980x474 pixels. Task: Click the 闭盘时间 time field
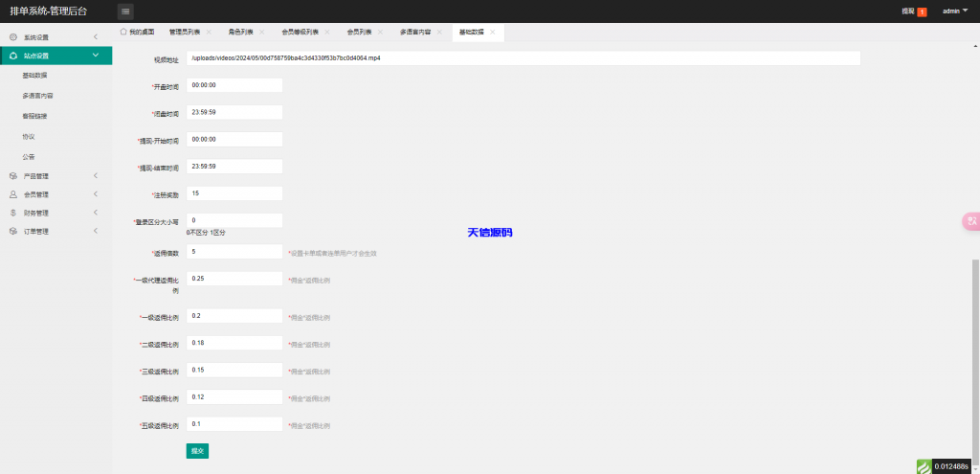(234, 113)
